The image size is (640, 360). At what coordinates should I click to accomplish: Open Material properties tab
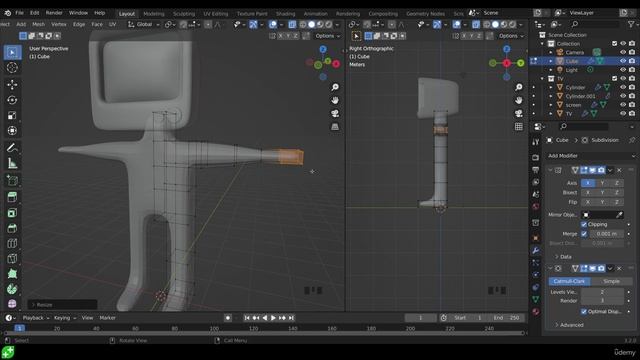536,312
